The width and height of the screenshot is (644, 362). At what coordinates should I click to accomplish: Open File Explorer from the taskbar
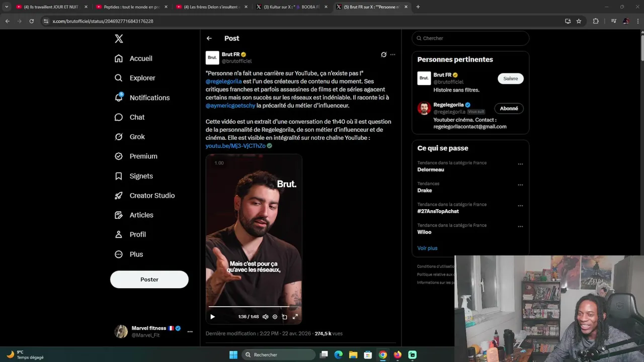coord(353,355)
